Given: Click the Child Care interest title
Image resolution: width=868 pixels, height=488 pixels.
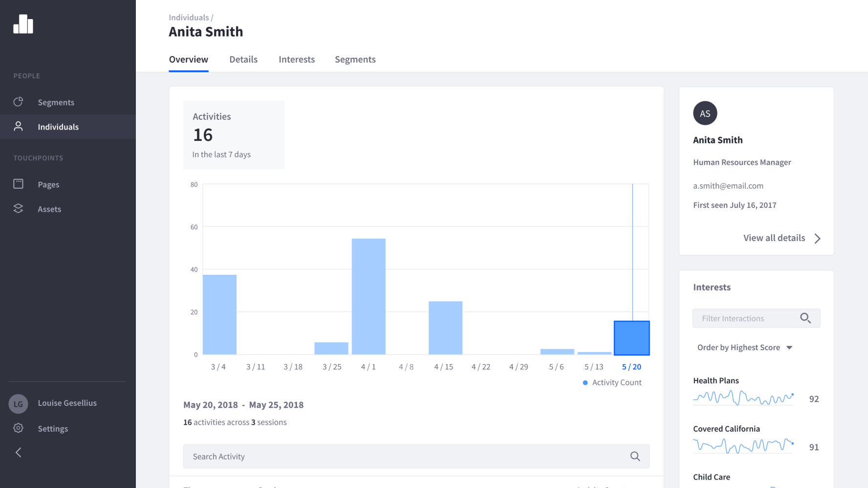Looking at the screenshot, I should (711, 477).
